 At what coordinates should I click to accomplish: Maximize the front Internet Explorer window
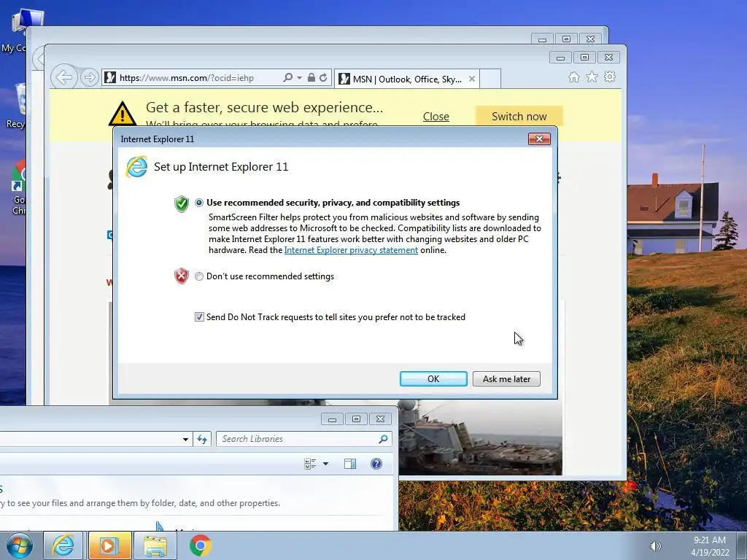click(584, 57)
